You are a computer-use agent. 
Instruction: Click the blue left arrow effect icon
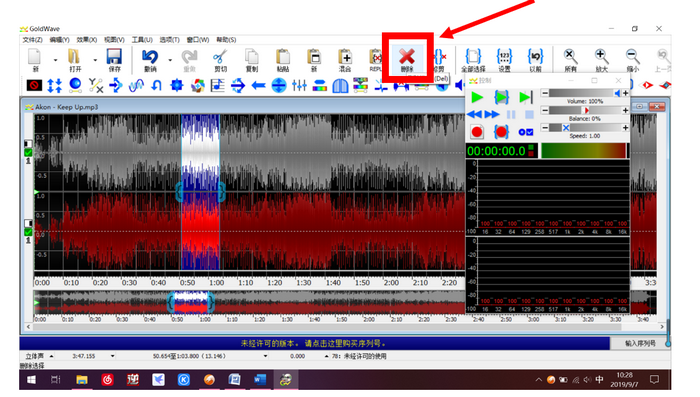click(x=258, y=85)
